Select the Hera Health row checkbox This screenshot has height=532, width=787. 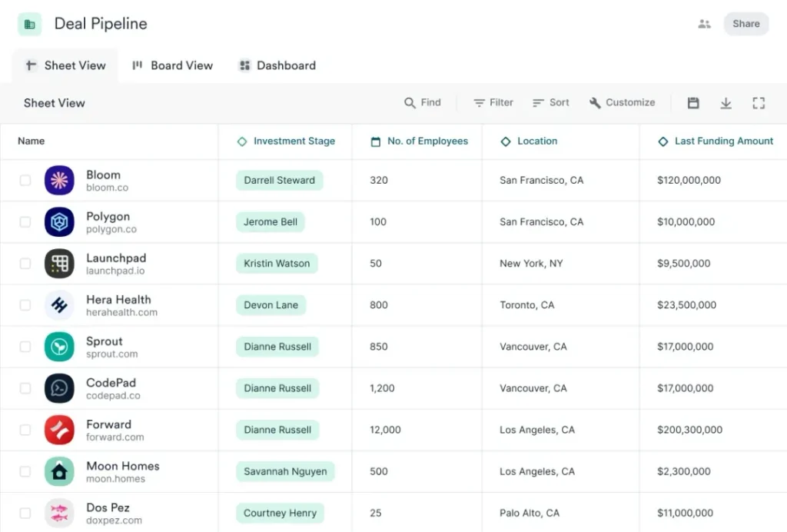[x=25, y=305]
